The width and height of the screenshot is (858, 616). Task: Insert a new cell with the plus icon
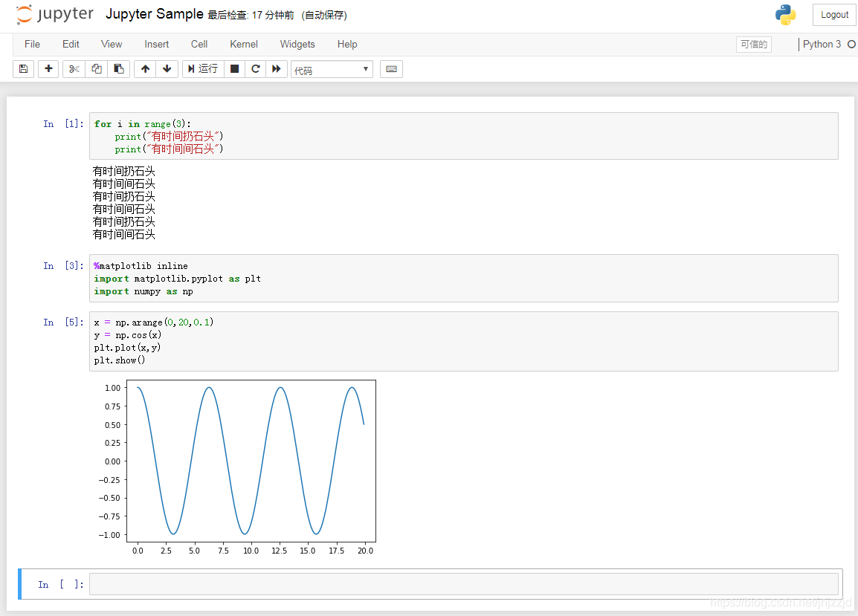coord(48,68)
